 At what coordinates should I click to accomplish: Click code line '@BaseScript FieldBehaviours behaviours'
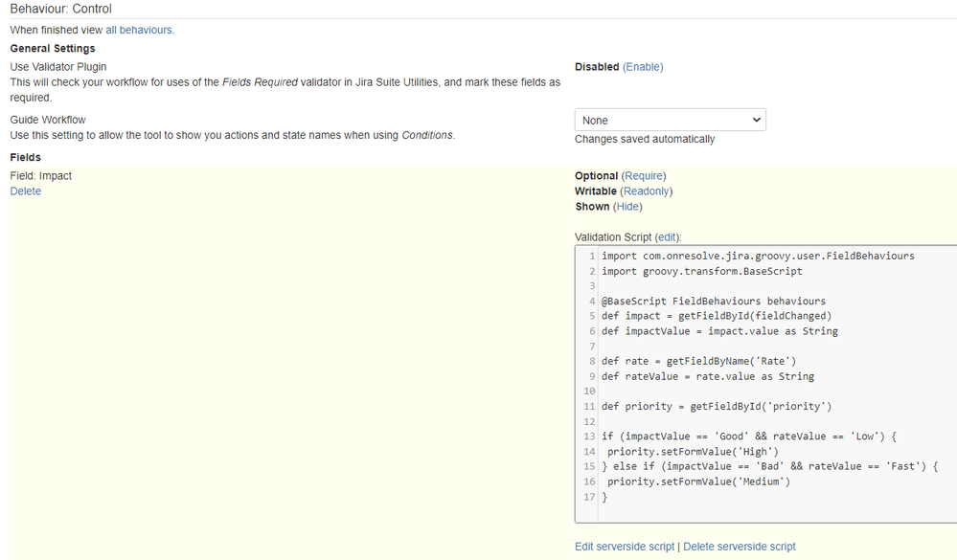click(x=714, y=301)
